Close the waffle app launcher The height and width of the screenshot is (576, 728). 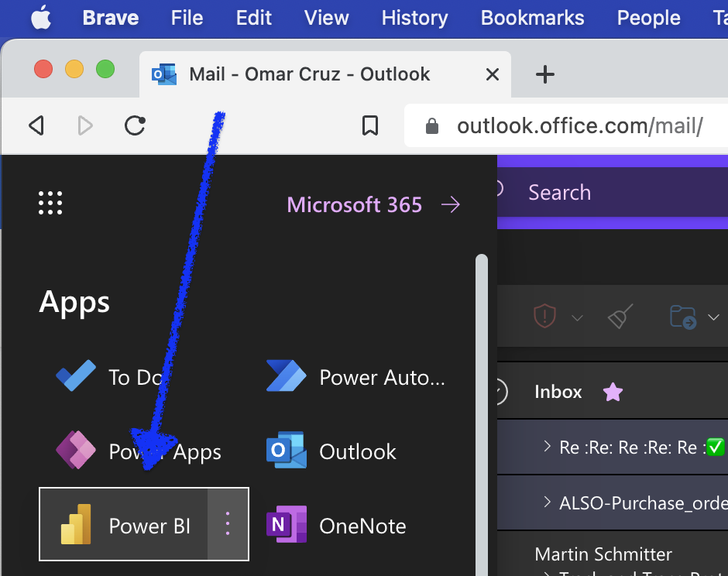[50, 204]
